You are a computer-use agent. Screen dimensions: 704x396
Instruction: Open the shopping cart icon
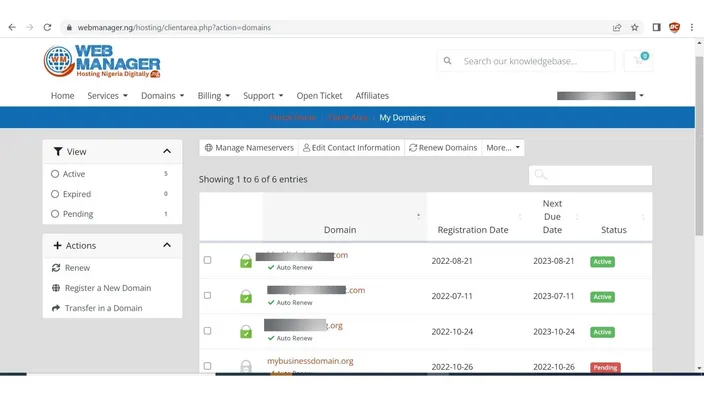638,61
